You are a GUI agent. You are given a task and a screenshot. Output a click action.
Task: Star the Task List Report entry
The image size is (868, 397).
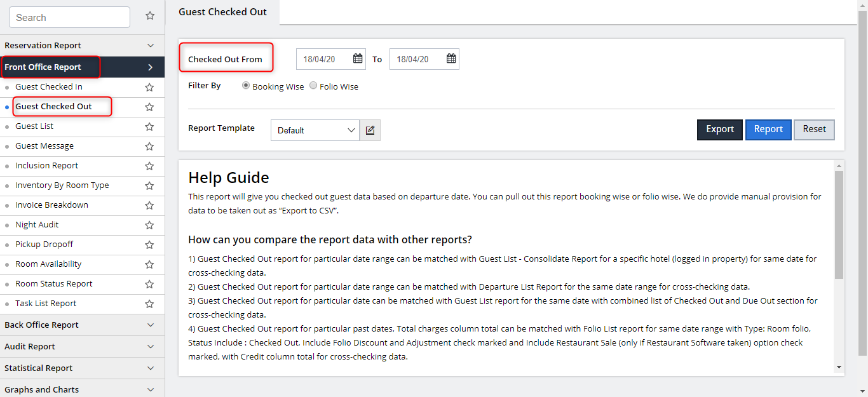[149, 304]
